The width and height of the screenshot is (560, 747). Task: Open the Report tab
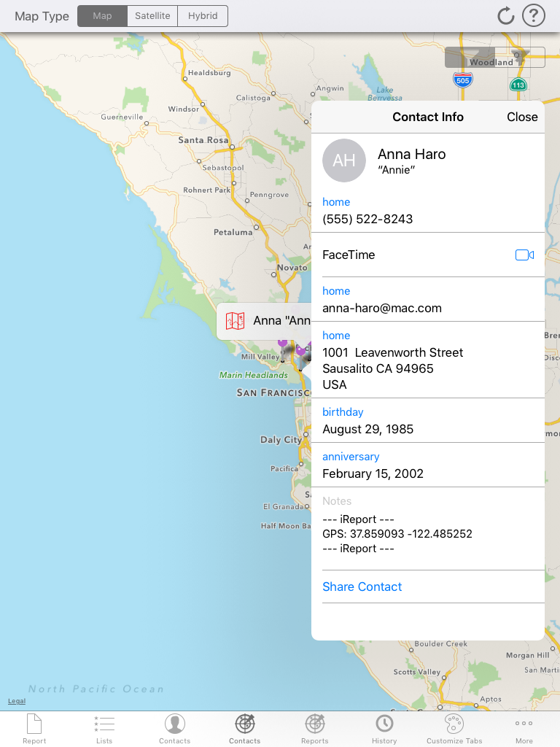pos(34,729)
